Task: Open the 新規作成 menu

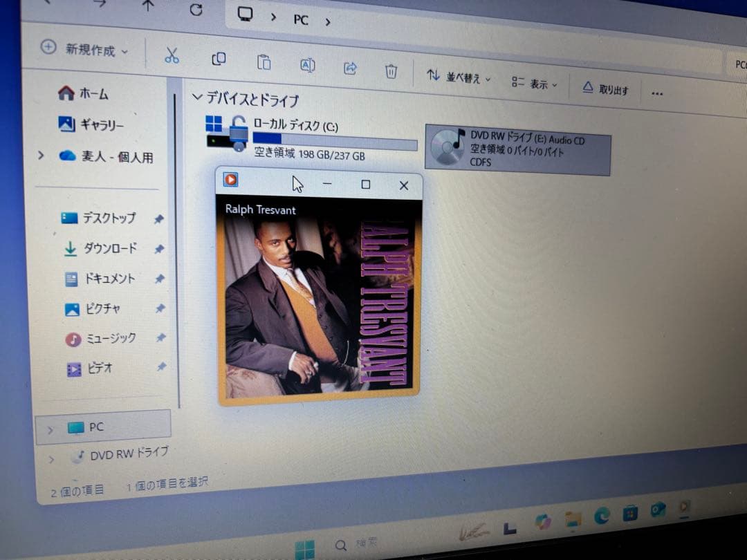Action: tap(84, 48)
